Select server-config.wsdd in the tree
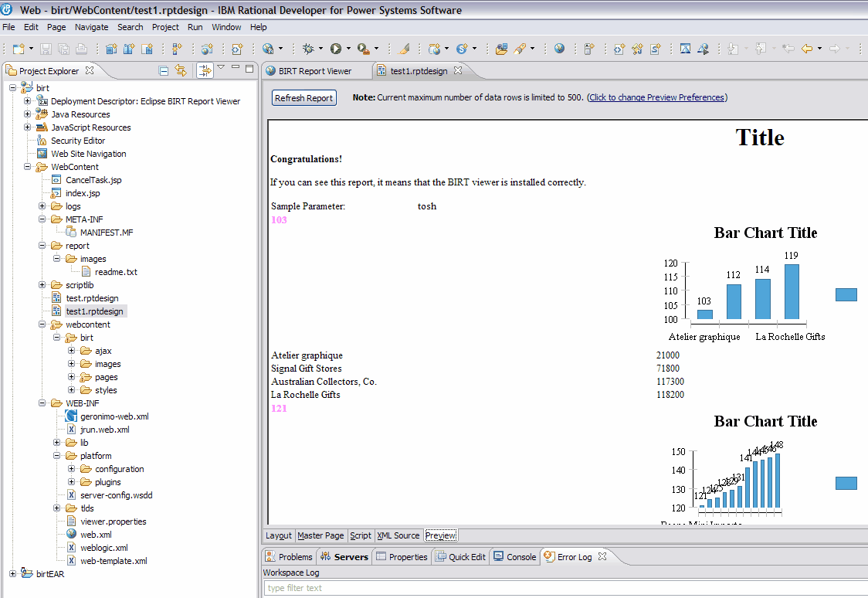The image size is (868, 598). click(117, 495)
